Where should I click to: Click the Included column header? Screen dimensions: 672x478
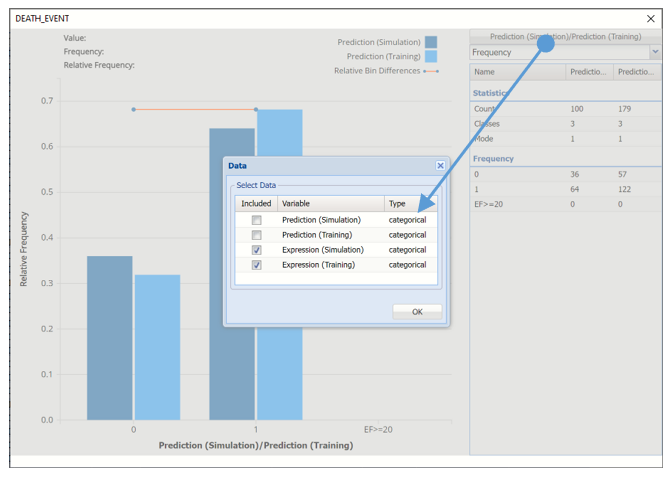tap(256, 203)
